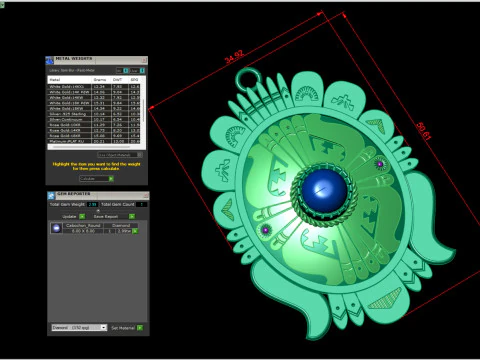This screenshot has width=480, height=360.
Task: Select the Silver .925 Sterling row
Action: click(x=94, y=114)
